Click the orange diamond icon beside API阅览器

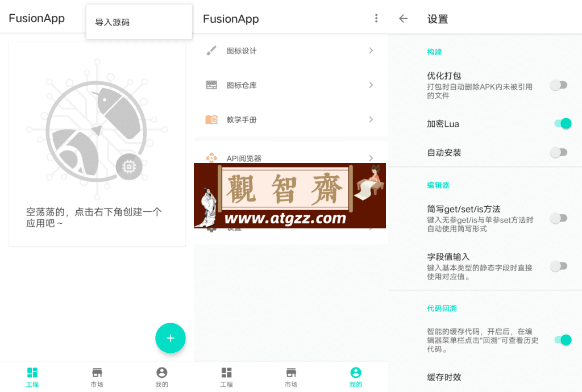tap(211, 157)
